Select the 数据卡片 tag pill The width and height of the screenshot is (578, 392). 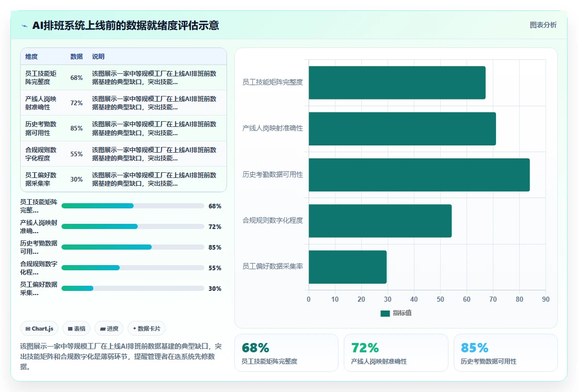[x=147, y=329]
